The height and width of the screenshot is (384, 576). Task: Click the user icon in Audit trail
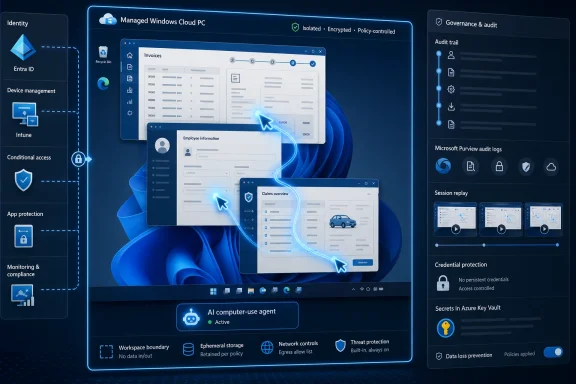[451, 55]
